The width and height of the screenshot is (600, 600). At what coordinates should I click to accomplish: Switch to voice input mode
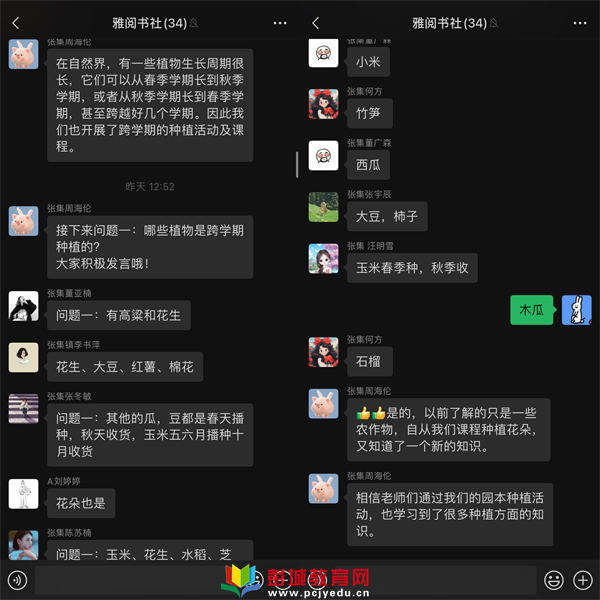[x=17, y=580]
